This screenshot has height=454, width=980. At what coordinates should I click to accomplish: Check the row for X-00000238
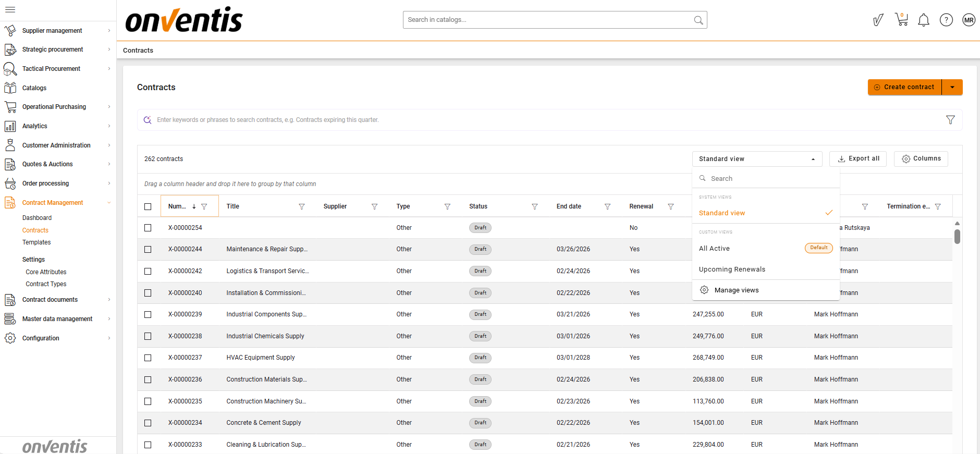tap(148, 336)
